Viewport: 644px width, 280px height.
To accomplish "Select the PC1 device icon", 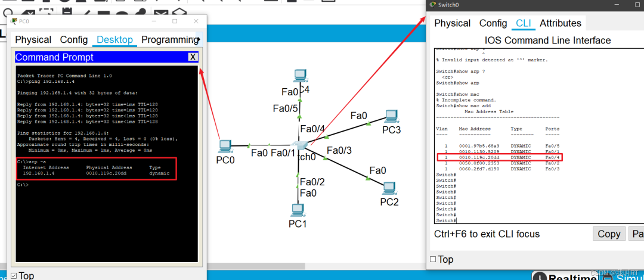I will [x=297, y=210].
